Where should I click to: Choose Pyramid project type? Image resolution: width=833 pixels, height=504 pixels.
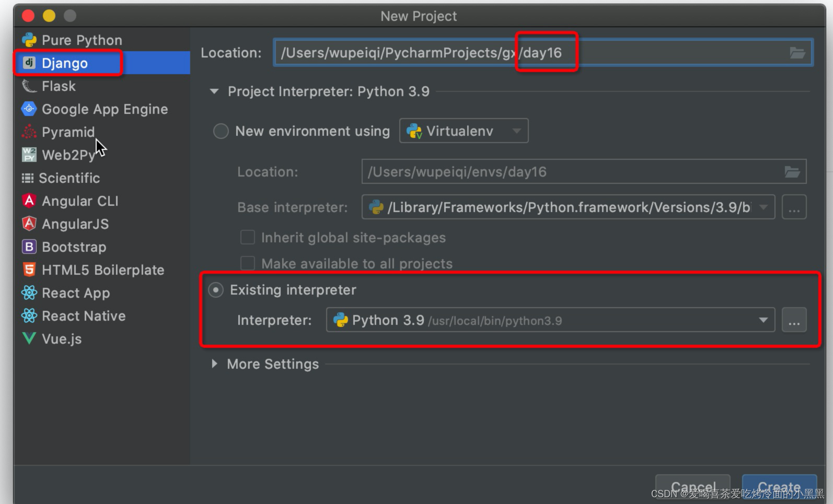pyautogui.click(x=68, y=132)
